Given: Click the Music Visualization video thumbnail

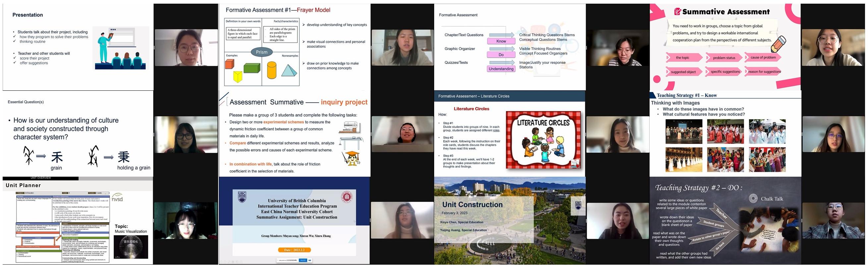Looking at the screenshot, I should (131, 247).
